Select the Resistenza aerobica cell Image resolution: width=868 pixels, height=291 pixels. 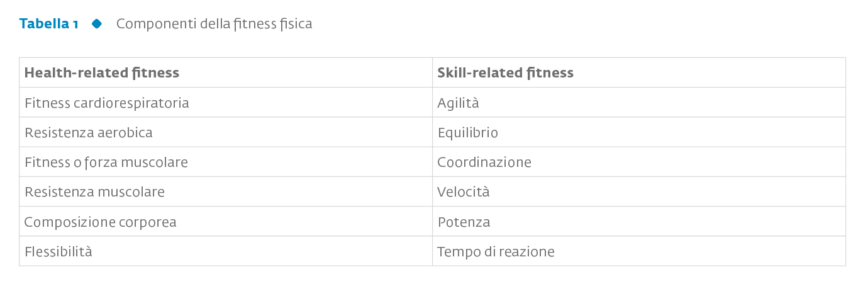tap(226, 132)
